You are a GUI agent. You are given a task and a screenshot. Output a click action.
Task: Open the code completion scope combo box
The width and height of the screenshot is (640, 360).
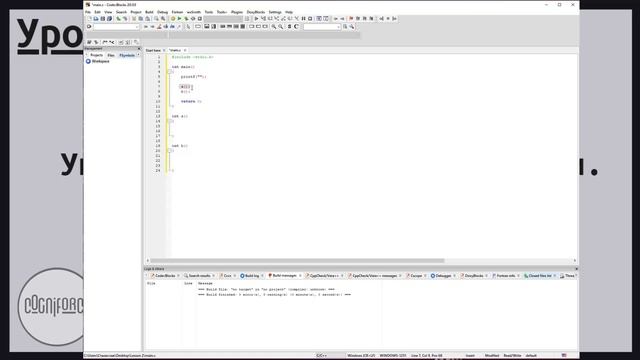[116, 27]
